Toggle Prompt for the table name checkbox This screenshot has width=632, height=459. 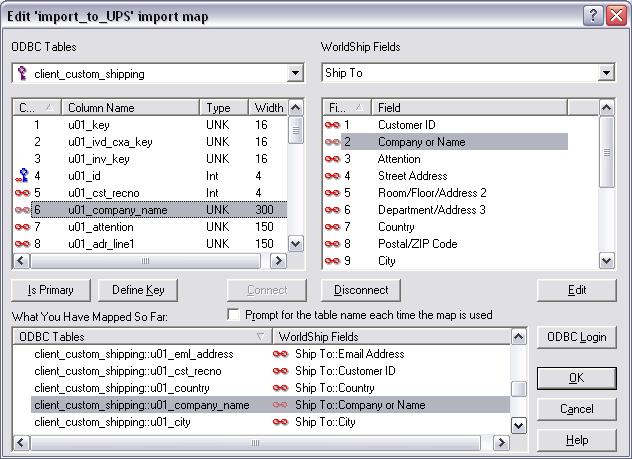(x=233, y=314)
